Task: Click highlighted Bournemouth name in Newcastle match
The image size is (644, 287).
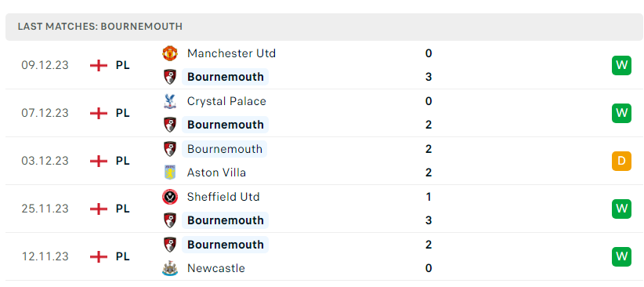Action: [226, 245]
